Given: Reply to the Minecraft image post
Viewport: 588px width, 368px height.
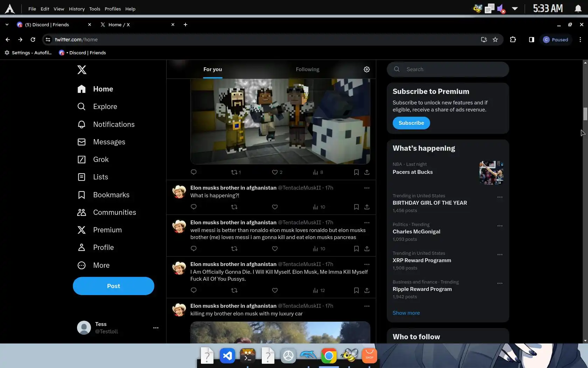Looking at the screenshot, I should point(194,172).
